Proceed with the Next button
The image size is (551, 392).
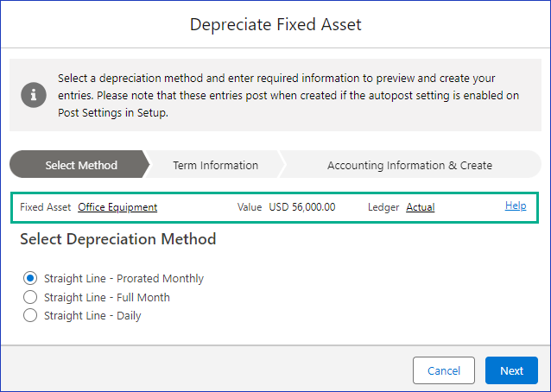coord(511,370)
